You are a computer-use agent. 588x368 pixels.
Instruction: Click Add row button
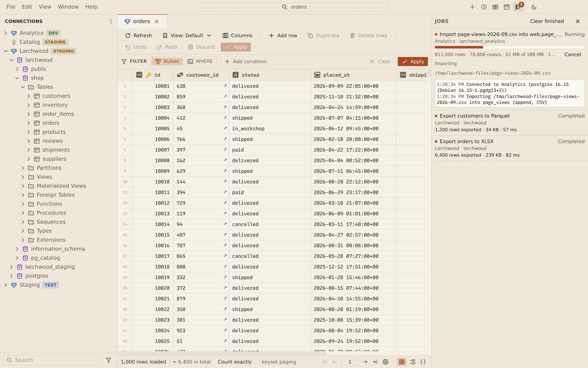point(283,36)
